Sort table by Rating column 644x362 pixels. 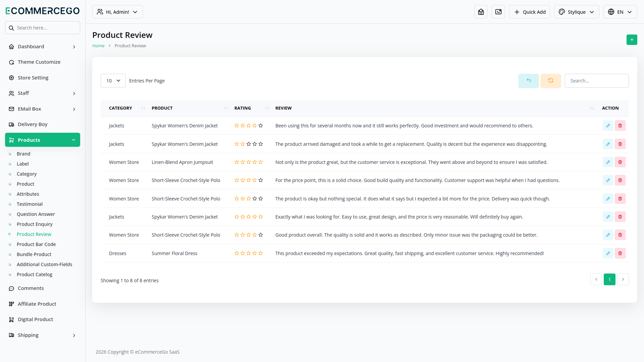pos(252,108)
